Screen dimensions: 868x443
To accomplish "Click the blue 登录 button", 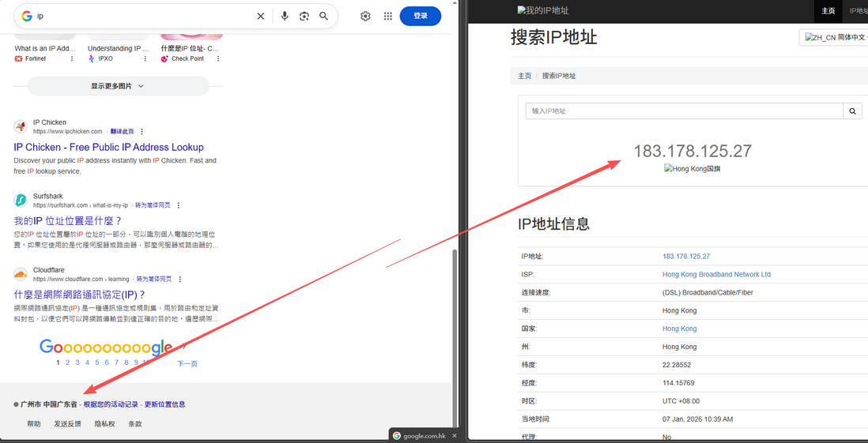I will tap(421, 16).
